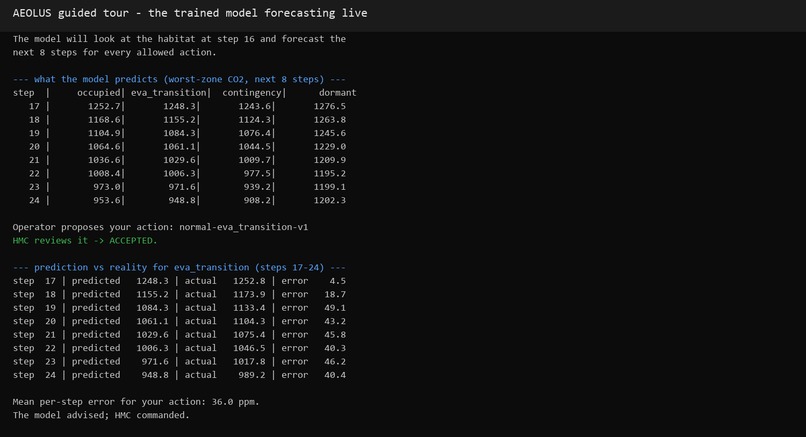Click the 'dormant' column header

tap(338, 93)
